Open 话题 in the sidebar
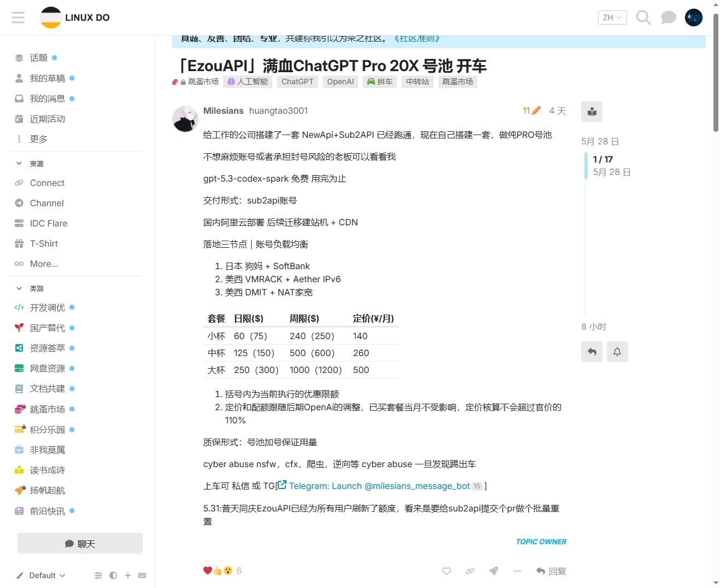The height and width of the screenshot is (588, 720). pyautogui.click(x=38, y=58)
